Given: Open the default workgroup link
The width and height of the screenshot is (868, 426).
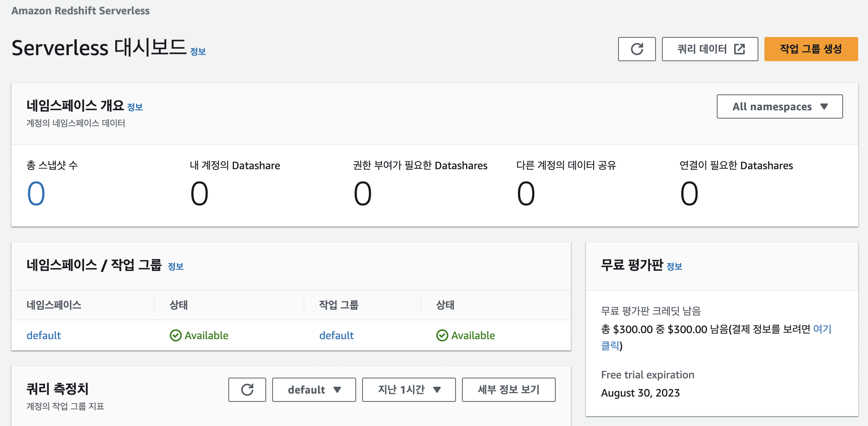Looking at the screenshot, I should (x=336, y=335).
